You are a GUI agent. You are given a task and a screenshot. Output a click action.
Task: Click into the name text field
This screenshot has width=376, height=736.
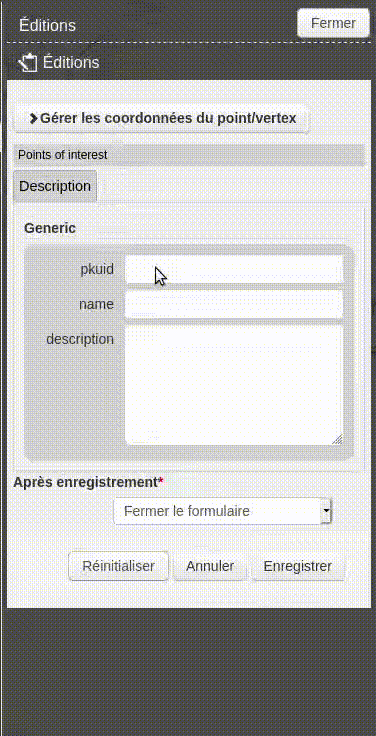coord(234,304)
